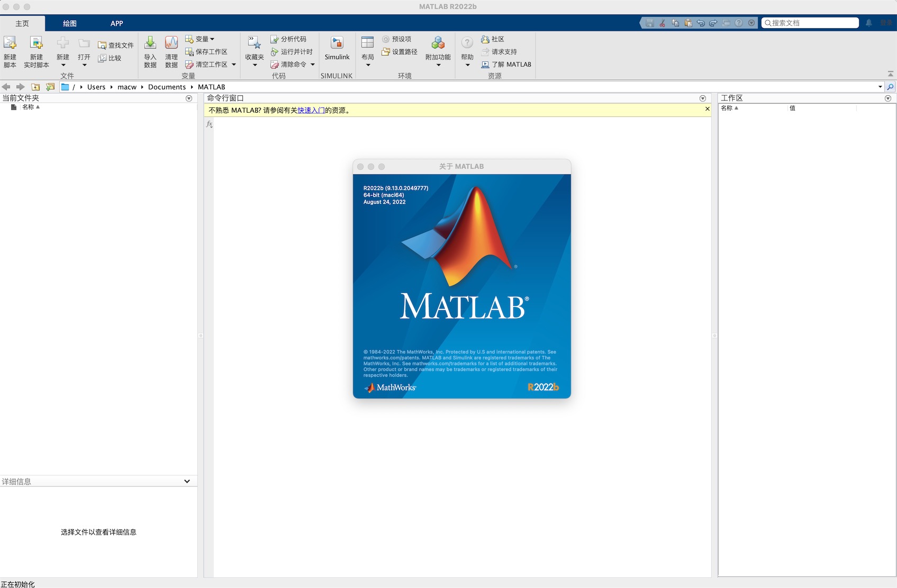Switch to the 绘图 (Plots) tab
Screen dimensions: 897x588
click(x=70, y=23)
